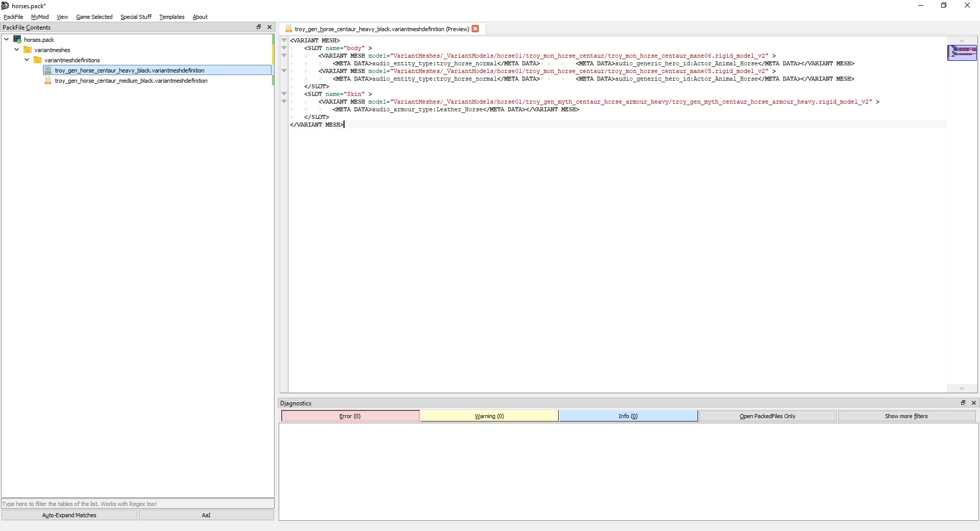Toggle the Warning (0) diagnostics filter

(489, 416)
